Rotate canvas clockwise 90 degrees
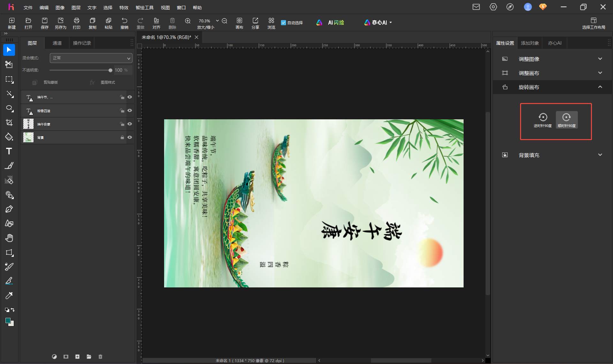Viewport: 613px width, 364px height. [x=567, y=120]
